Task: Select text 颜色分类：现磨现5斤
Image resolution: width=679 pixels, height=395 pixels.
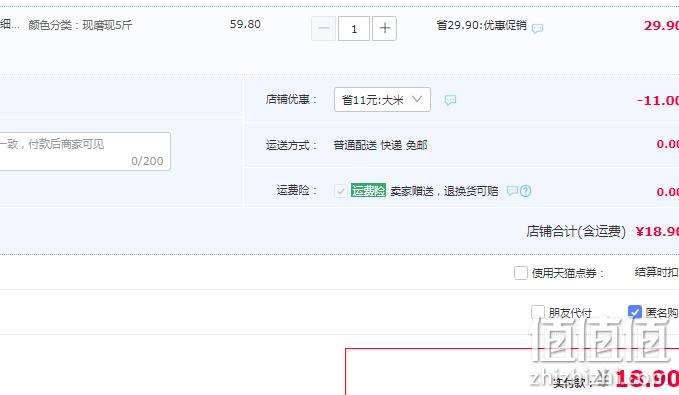Action: tap(80, 25)
